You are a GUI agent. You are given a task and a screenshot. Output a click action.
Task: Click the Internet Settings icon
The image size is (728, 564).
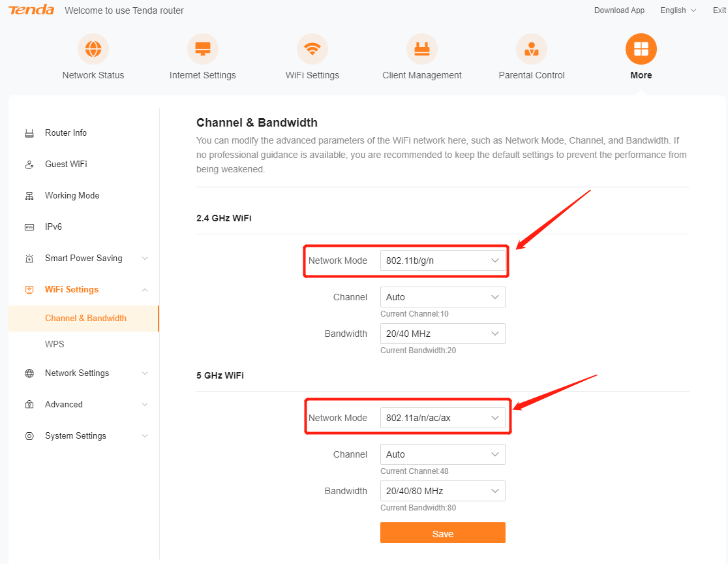tap(203, 50)
